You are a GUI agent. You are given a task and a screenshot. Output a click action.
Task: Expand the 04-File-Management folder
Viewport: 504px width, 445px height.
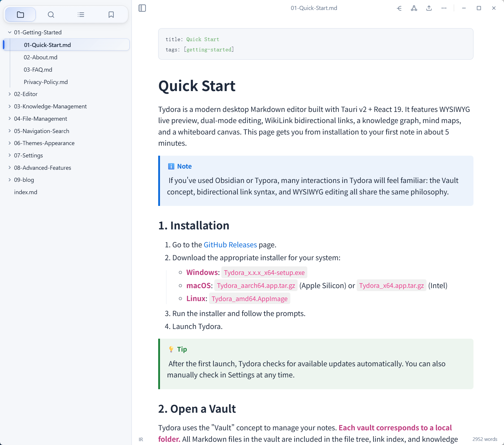pos(9,119)
